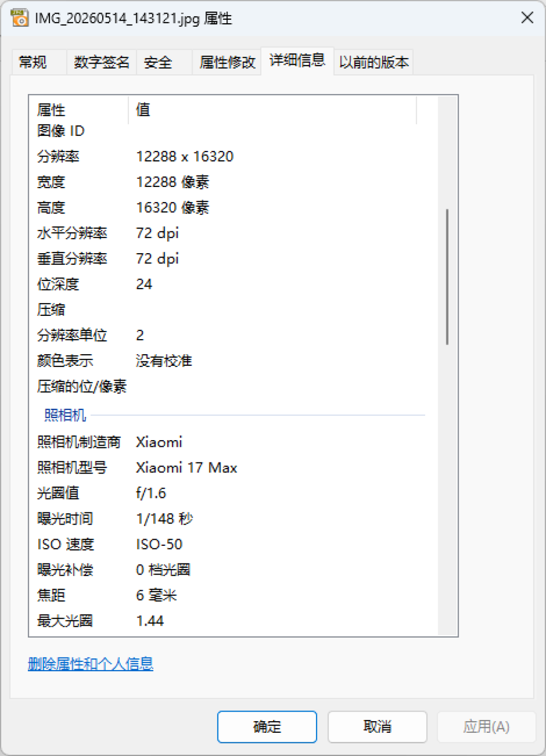Screen dimensions: 546x756
Task: Click the 垂直分辨率 row label
Action: coord(72,259)
